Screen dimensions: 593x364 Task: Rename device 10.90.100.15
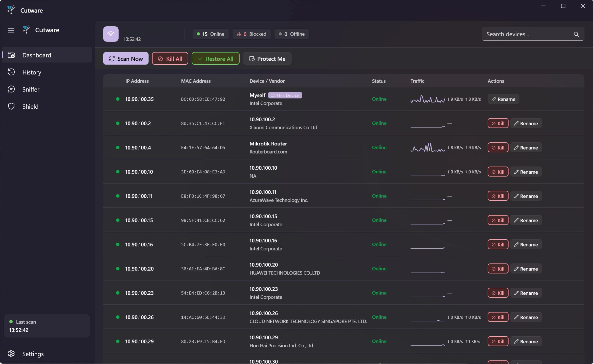tap(526, 220)
